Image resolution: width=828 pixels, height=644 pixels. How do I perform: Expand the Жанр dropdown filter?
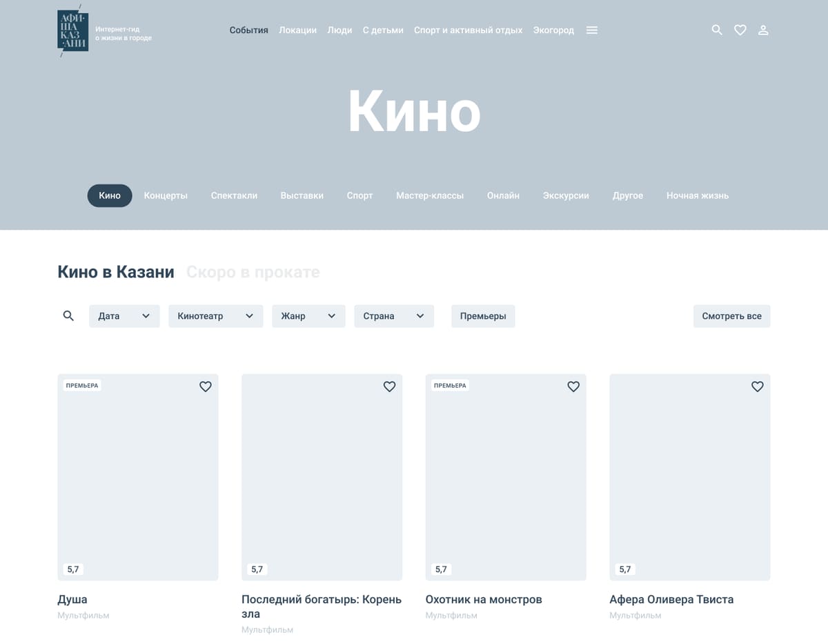click(308, 316)
